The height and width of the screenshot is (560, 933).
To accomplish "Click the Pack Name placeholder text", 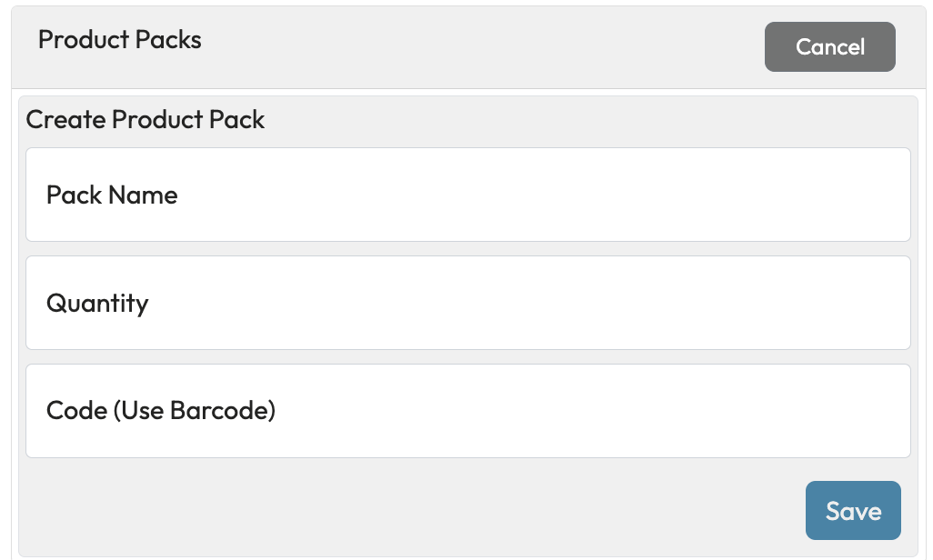I will click(112, 195).
